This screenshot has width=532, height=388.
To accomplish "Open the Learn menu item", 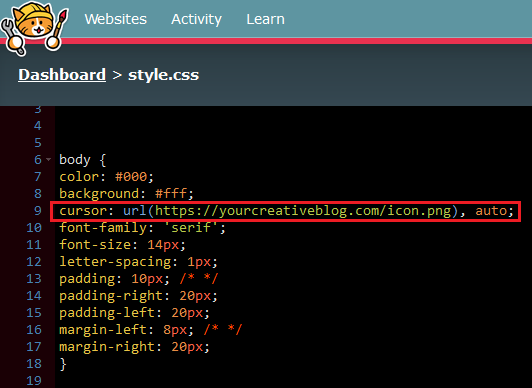I will pos(265,19).
